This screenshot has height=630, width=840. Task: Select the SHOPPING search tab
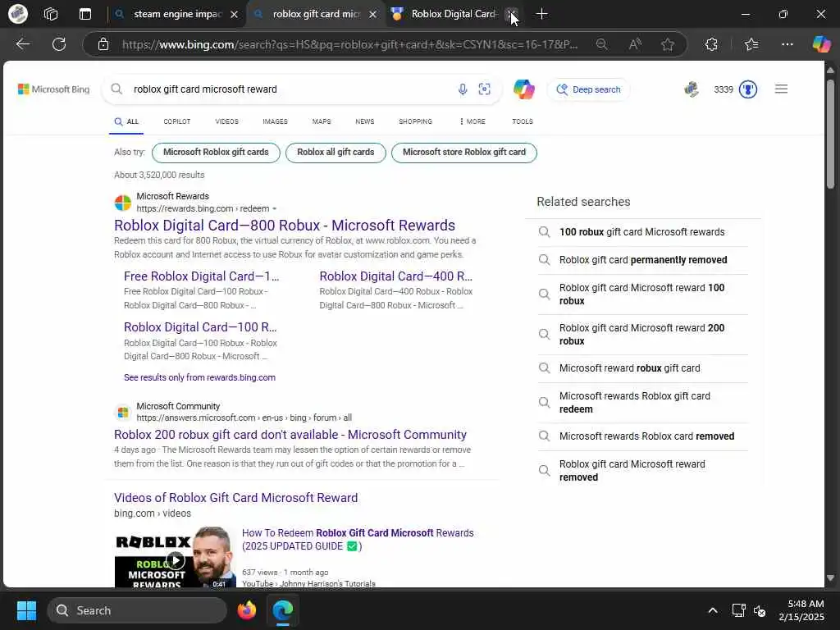click(x=415, y=121)
